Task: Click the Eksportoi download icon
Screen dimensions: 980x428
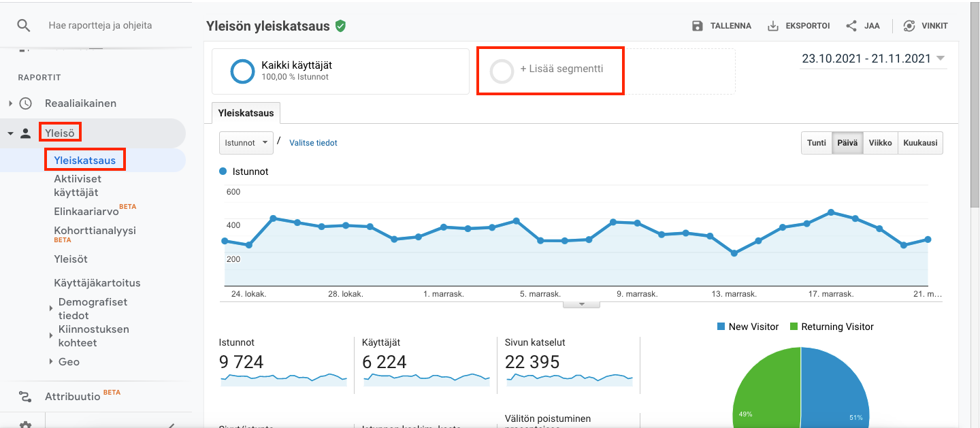Action: [x=772, y=26]
